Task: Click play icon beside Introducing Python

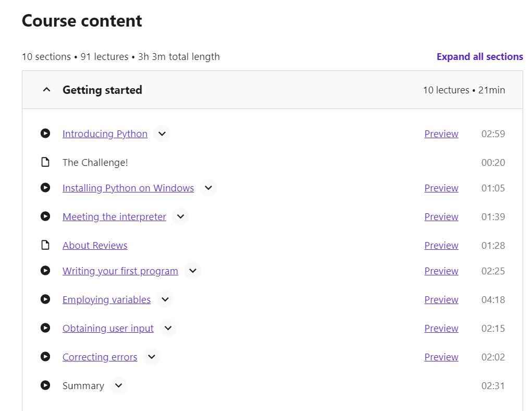Action: [x=45, y=133]
